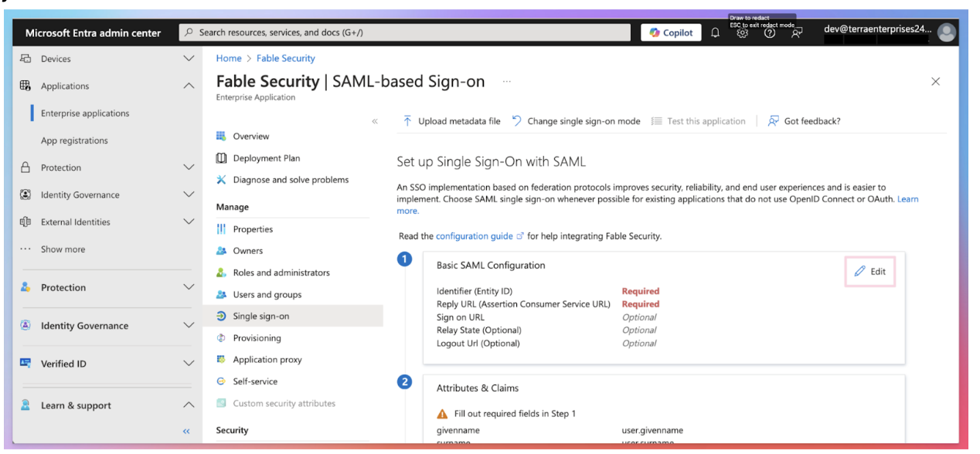Click the warning icon in Attributes & Claims
The width and height of the screenshot is (980, 454).
click(442, 414)
